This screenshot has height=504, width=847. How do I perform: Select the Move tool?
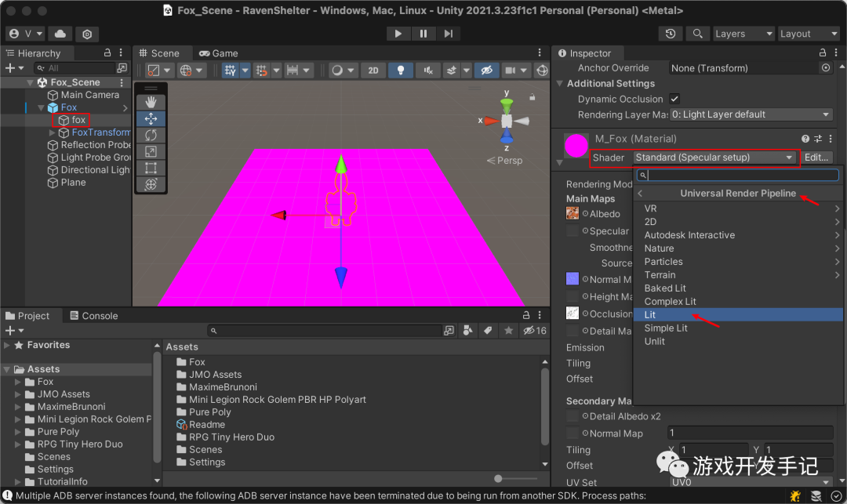point(151,118)
